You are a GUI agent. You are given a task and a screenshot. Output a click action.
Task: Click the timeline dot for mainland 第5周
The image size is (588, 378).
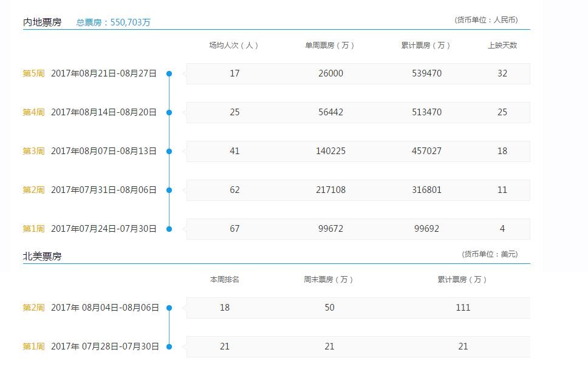coord(169,74)
